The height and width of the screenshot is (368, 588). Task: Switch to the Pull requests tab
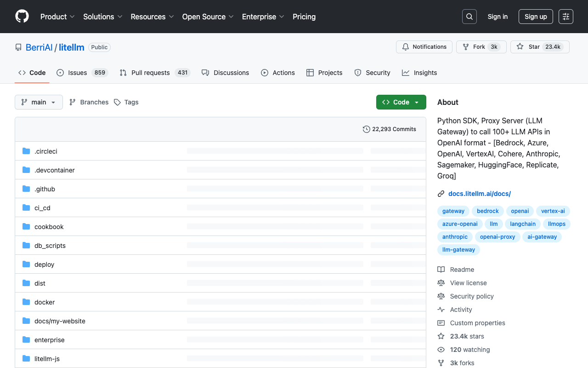pyautogui.click(x=155, y=73)
